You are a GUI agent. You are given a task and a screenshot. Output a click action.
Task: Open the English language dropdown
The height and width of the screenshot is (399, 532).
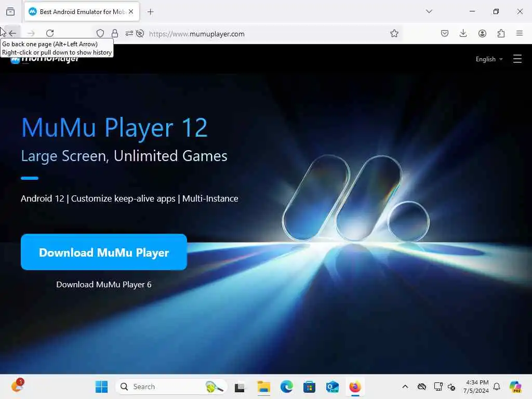(x=489, y=59)
